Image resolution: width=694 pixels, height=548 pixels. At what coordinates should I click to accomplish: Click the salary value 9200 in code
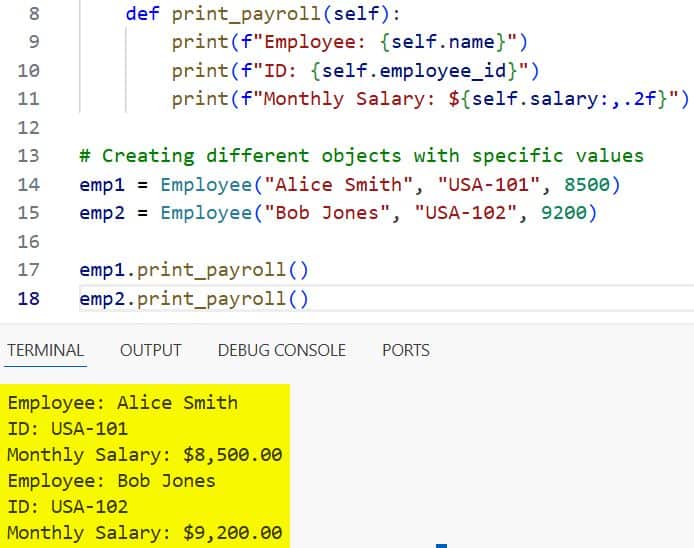pos(574,213)
